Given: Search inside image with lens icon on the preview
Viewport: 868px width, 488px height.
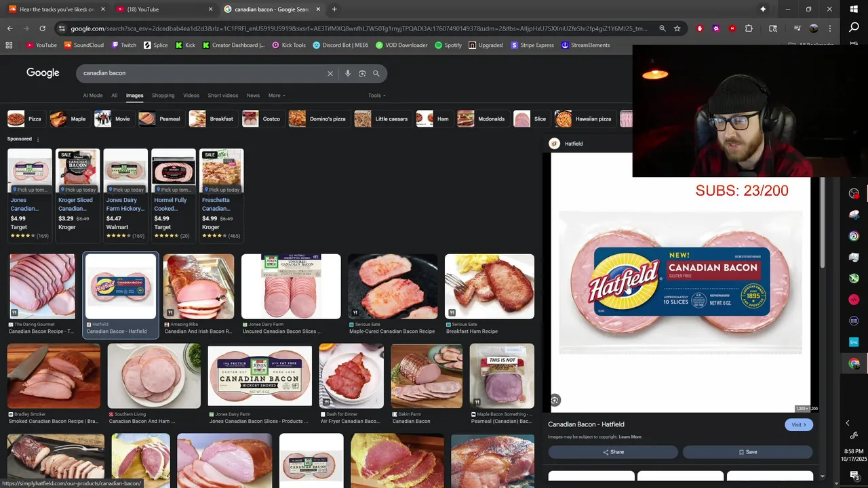Looking at the screenshot, I should pyautogui.click(x=555, y=401).
